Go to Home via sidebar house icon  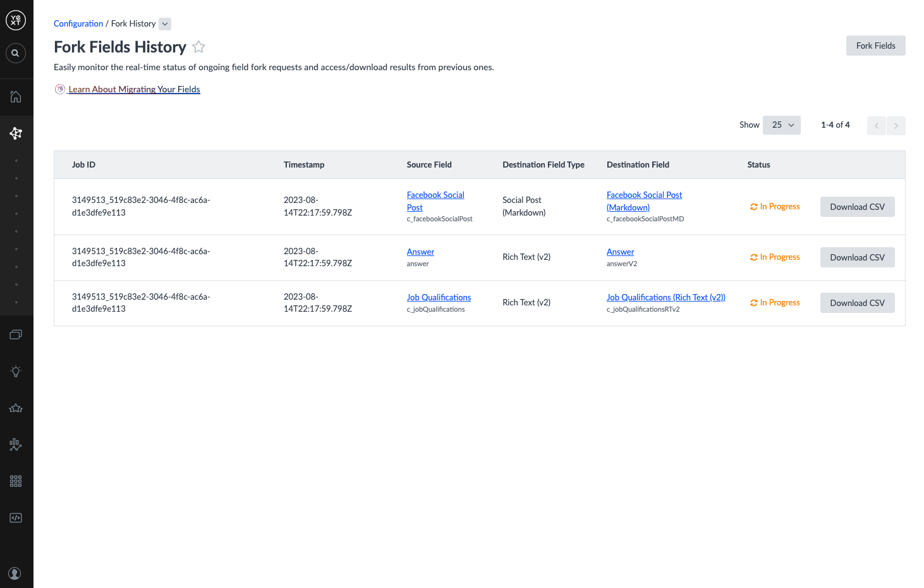pyautogui.click(x=16, y=97)
